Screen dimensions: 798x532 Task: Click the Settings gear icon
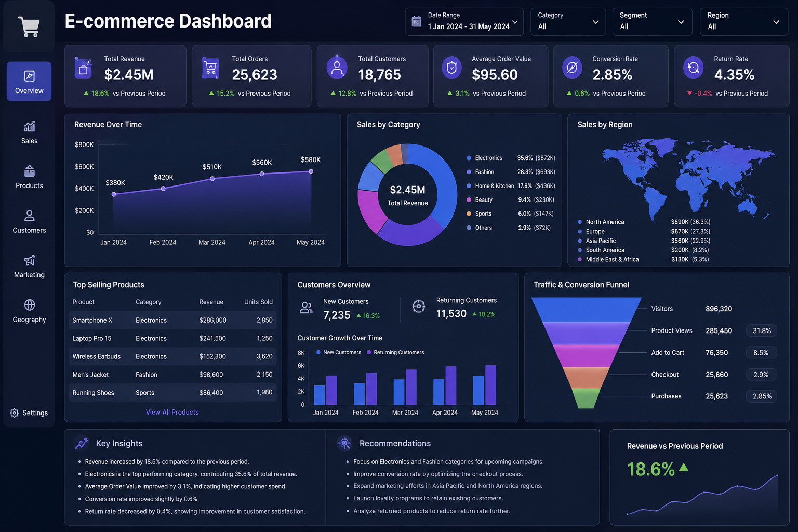[14, 413]
